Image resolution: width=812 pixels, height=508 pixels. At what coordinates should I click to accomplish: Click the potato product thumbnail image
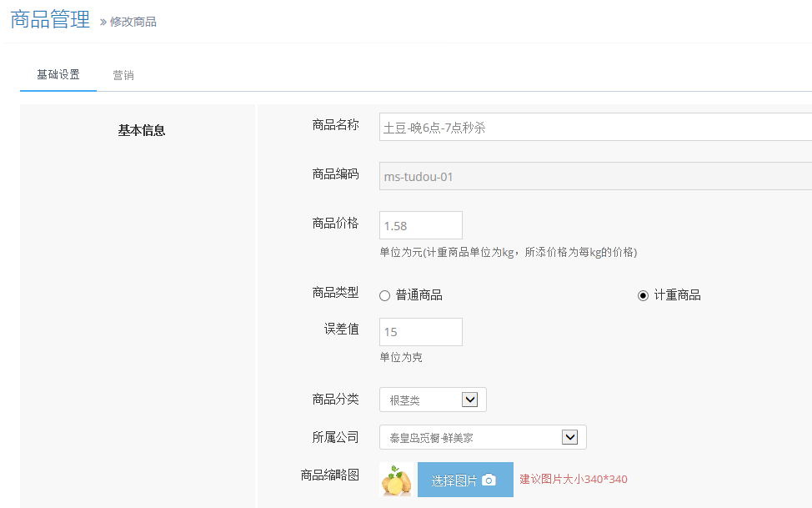[396, 480]
